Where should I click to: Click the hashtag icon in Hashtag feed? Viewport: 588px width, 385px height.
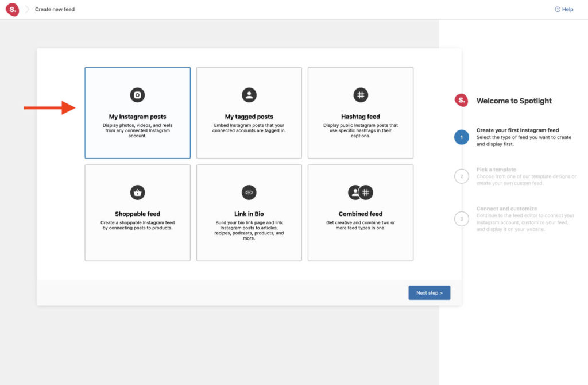361,95
